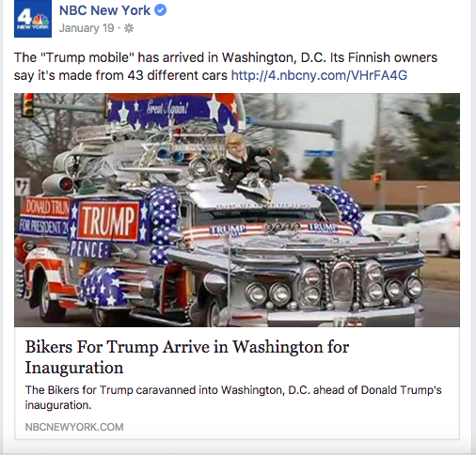Click the Trump figure on the car roof

click(x=249, y=164)
